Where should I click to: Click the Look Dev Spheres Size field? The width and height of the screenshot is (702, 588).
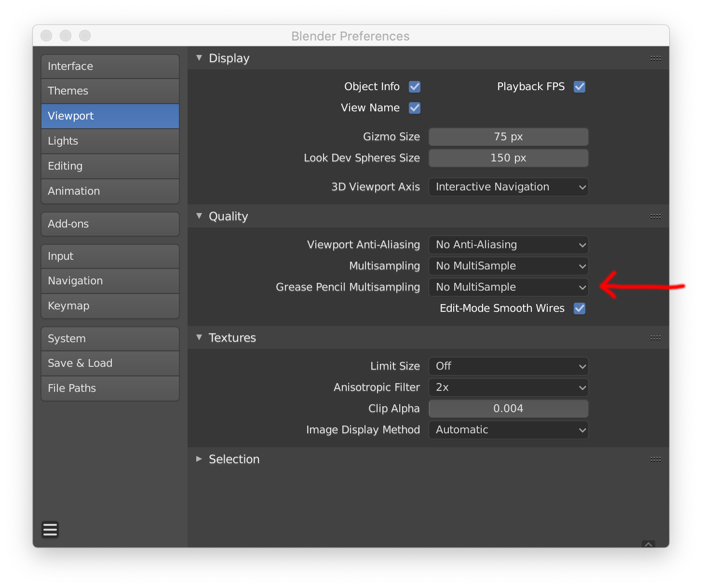click(x=509, y=158)
